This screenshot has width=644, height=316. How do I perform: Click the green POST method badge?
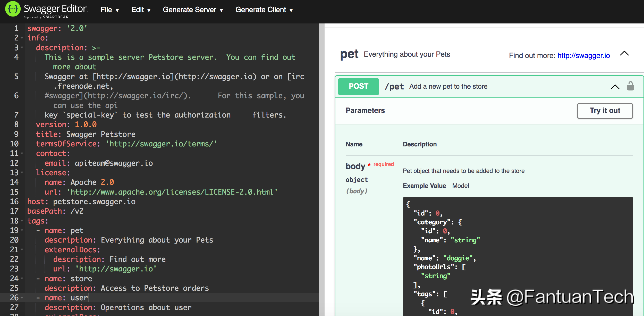358,86
